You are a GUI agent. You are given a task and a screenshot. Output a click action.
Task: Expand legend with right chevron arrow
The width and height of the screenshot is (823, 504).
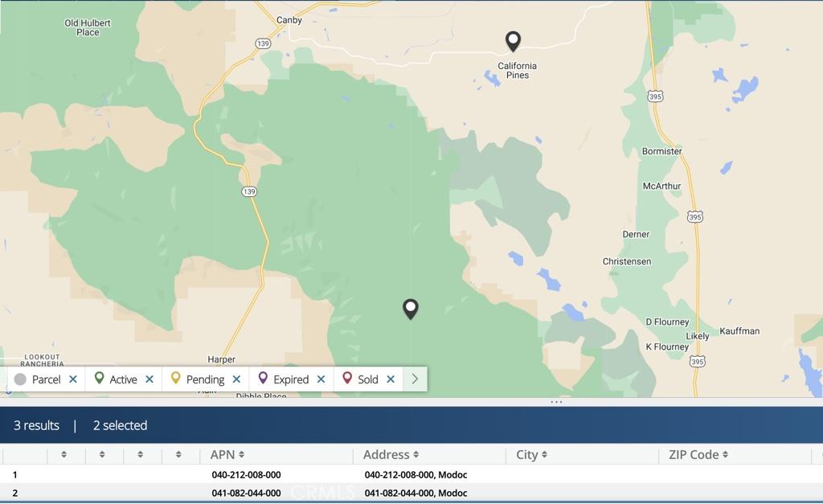coord(415,379)
